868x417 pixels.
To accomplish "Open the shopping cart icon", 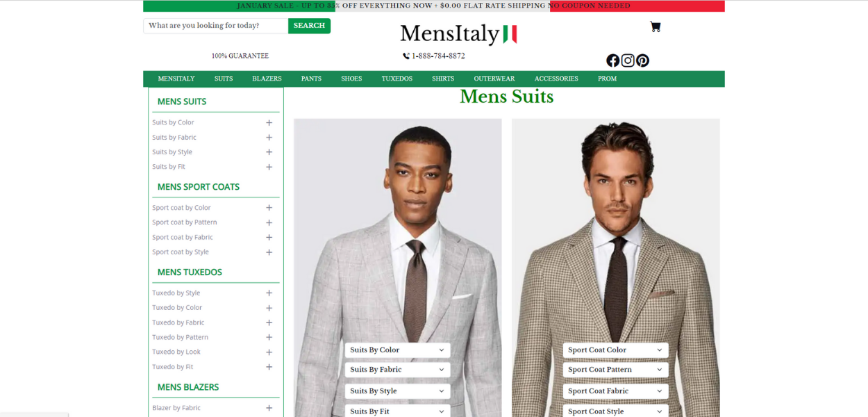I will tap(655, 26).
